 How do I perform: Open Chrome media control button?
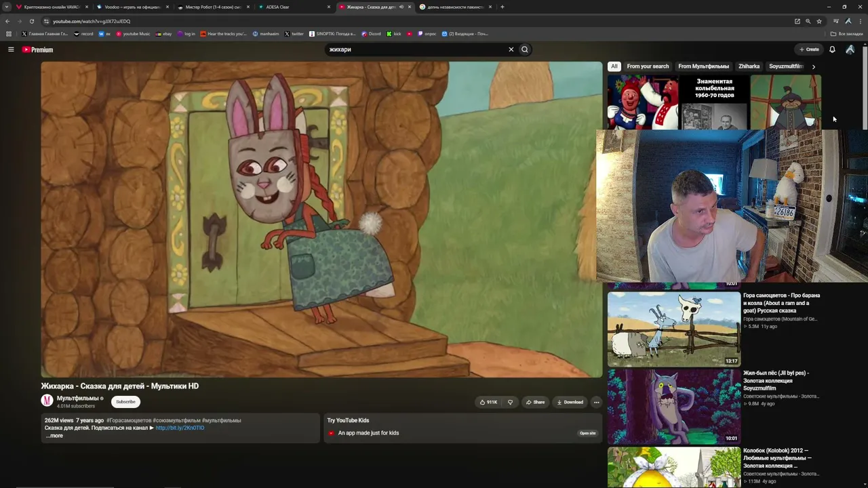tap(836, 21)
